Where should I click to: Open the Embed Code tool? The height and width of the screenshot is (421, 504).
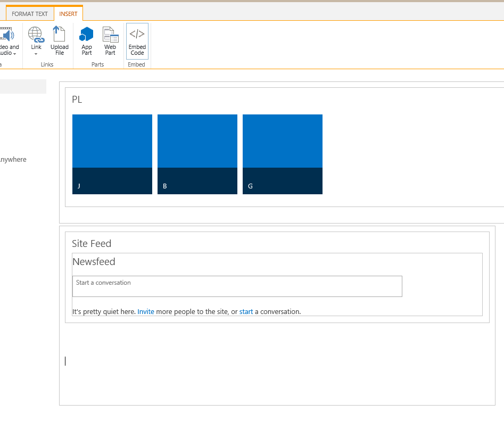137,40
